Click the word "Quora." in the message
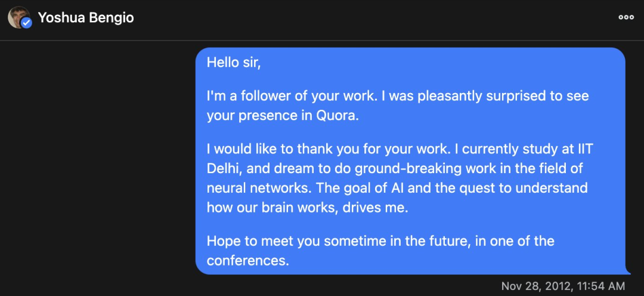 tap(337, 116)
